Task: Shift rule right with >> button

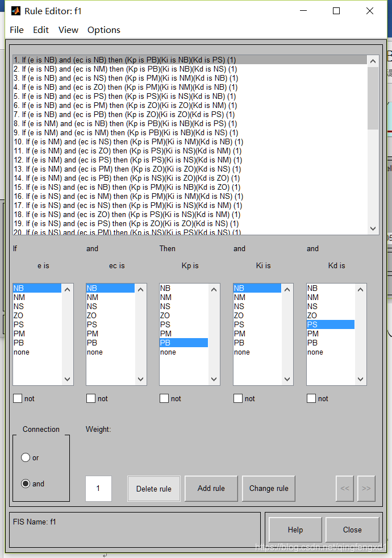Action: pyautogui.click(x=366, y=489)
